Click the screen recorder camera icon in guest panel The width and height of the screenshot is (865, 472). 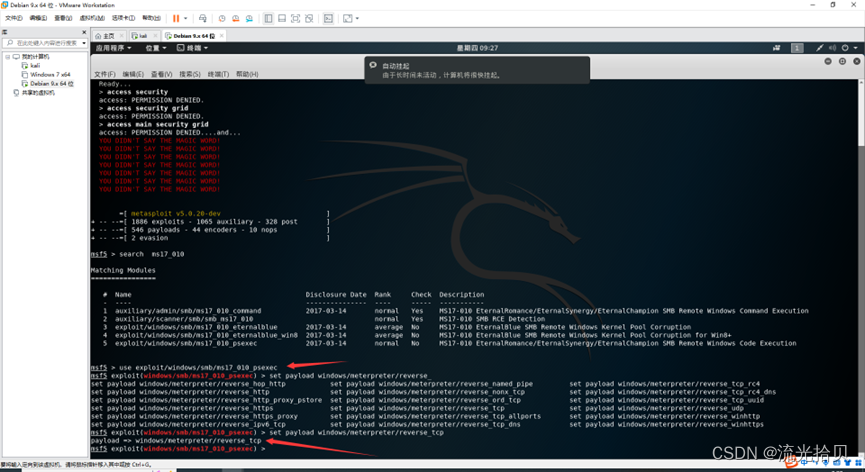pos(777,48)
